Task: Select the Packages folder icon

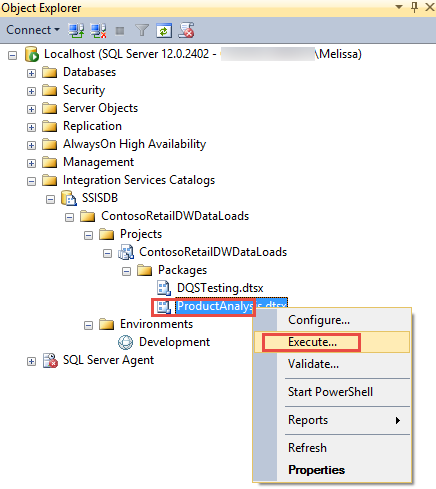Action: (x=145, y=270)
